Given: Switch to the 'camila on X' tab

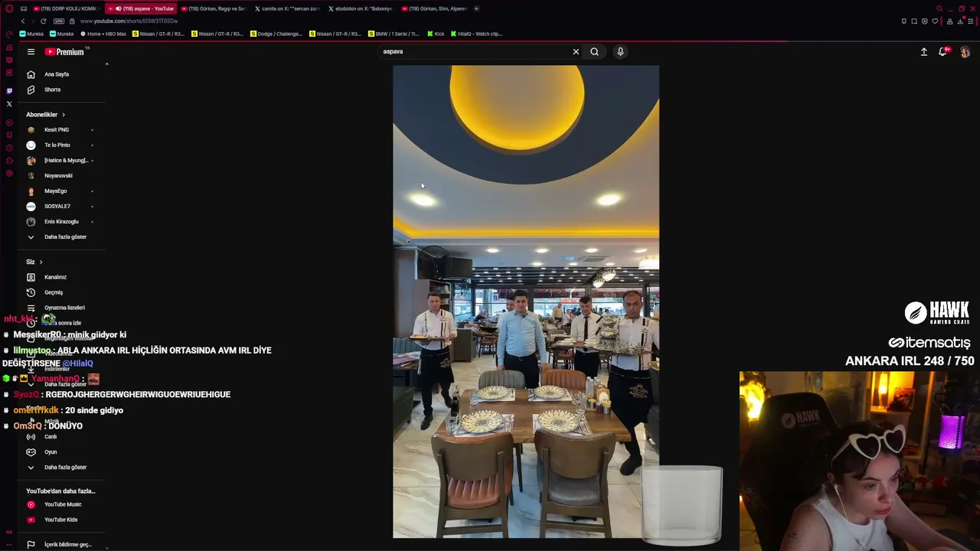Looking at the screenshot, I should 287,8.
